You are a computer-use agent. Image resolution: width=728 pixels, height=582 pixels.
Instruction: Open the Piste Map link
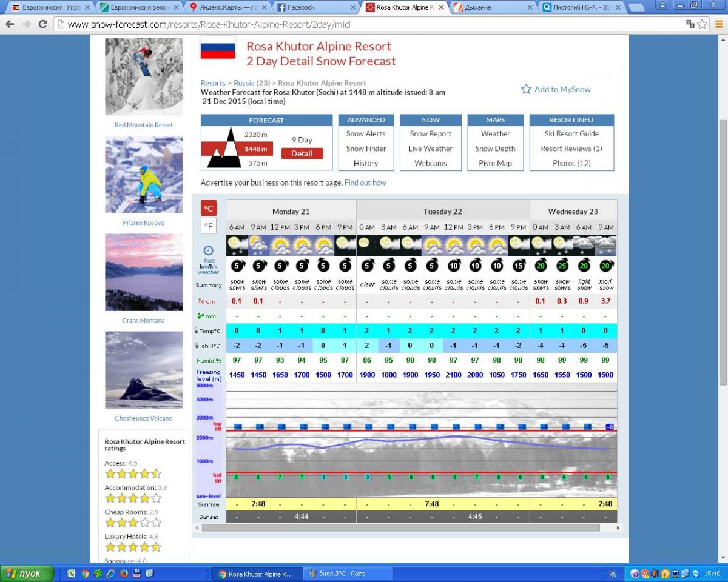495,163
